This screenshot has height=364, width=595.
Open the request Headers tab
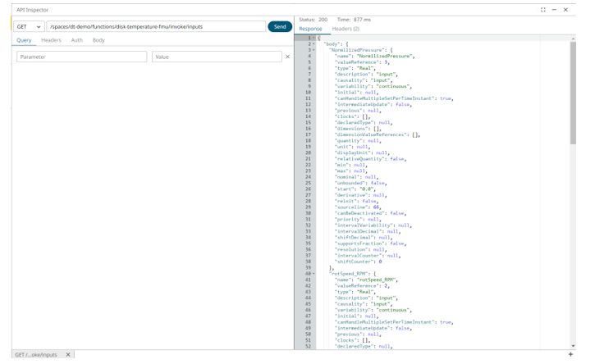pyautogui.click(x=51, y=40)
